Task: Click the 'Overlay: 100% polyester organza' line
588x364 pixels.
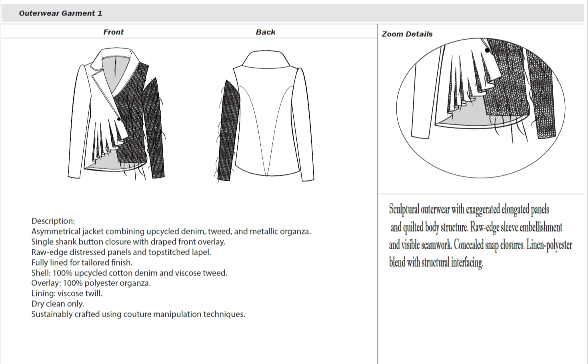Action: coord(91,283)
